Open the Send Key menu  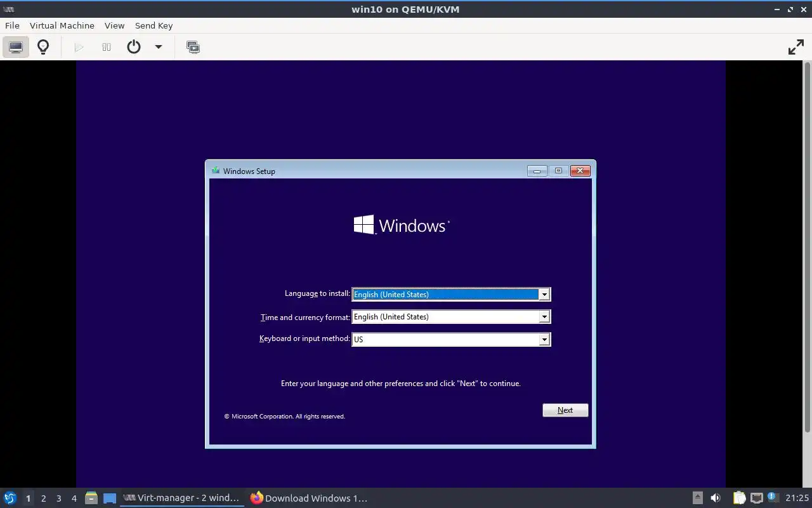coord(154,25)
